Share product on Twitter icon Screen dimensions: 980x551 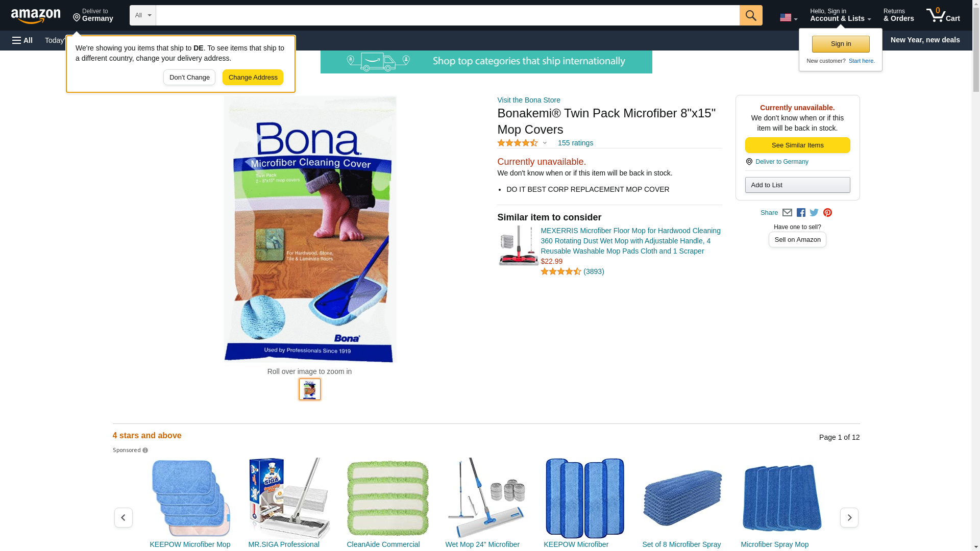[x=814, y=213]
